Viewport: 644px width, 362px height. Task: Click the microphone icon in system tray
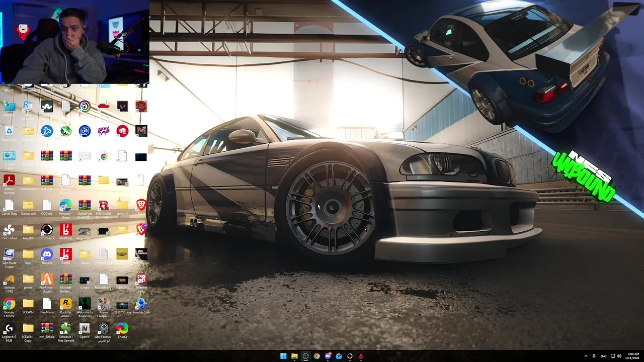coord(594,356)
